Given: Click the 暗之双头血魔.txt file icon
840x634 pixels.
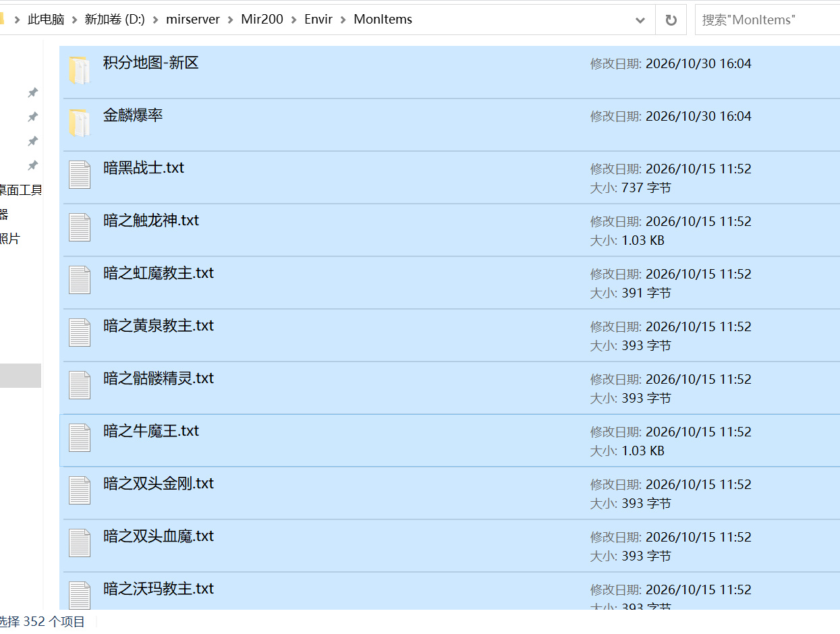Looking at the screenshot, I should [x=80, y=544].
